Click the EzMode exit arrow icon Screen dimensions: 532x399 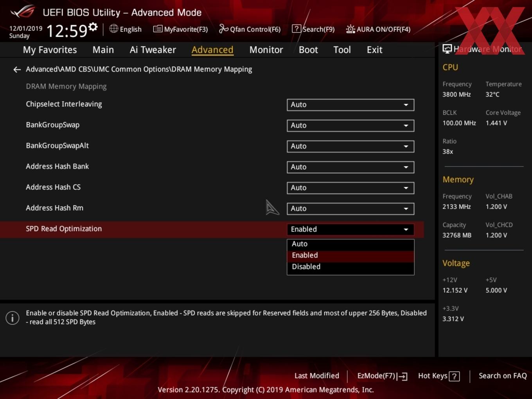(403, 376)
